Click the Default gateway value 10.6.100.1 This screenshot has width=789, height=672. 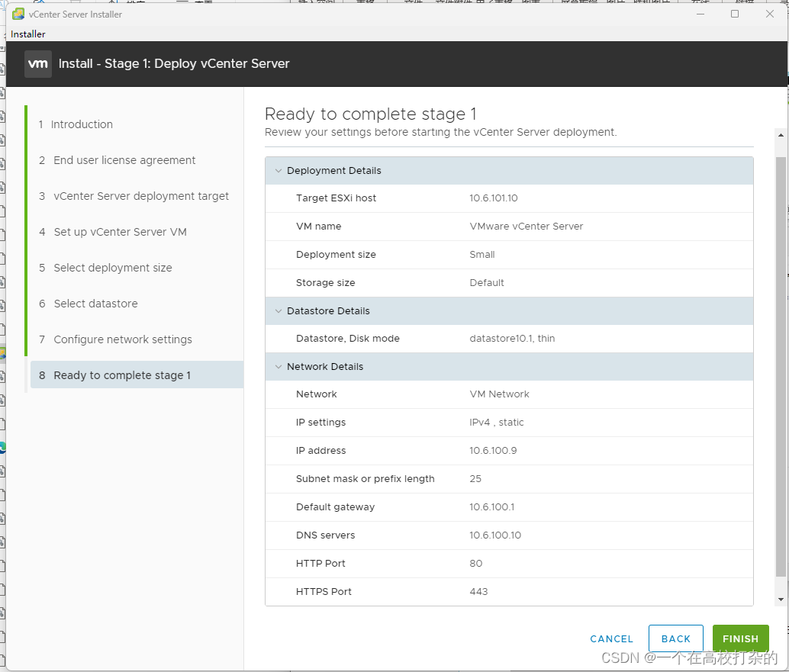(x=492, y=507)
